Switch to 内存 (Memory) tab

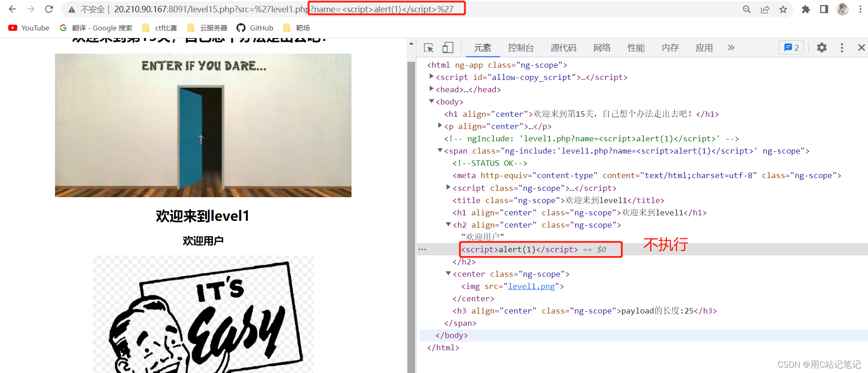[670, 48]
